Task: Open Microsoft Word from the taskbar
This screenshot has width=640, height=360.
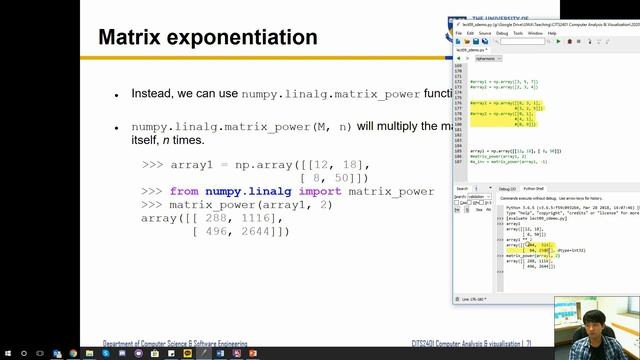Action: [220, 353]
